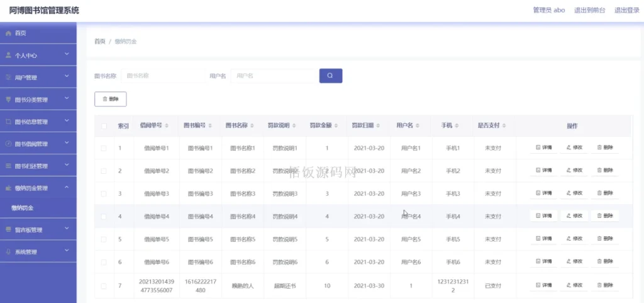Check the checkbox for row 借阅单号1

coord(104,148)
